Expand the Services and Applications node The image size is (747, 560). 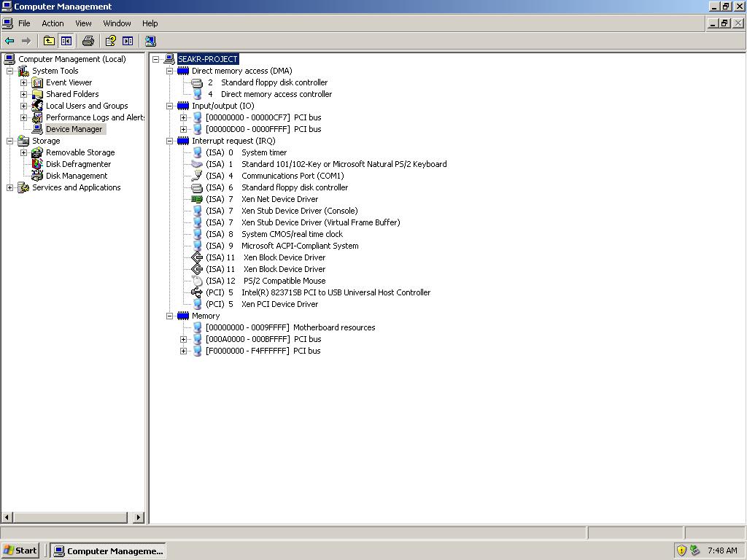pos(9,187)
